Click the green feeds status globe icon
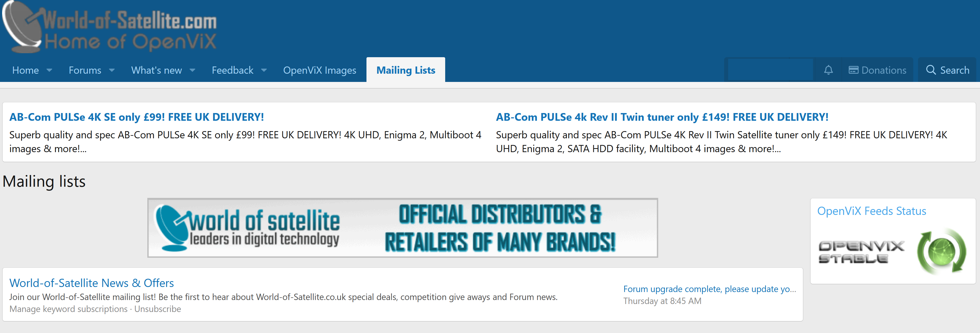 pos(941,252)
